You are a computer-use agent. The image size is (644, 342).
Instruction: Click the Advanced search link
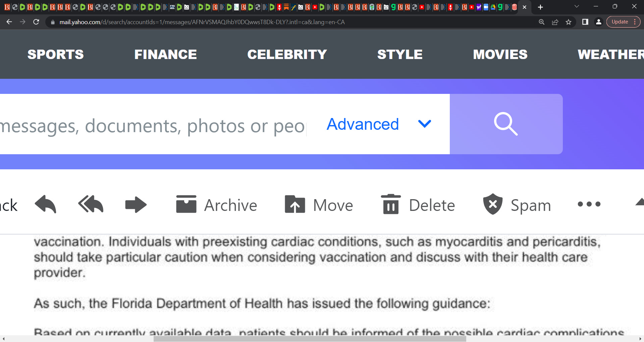363,124
